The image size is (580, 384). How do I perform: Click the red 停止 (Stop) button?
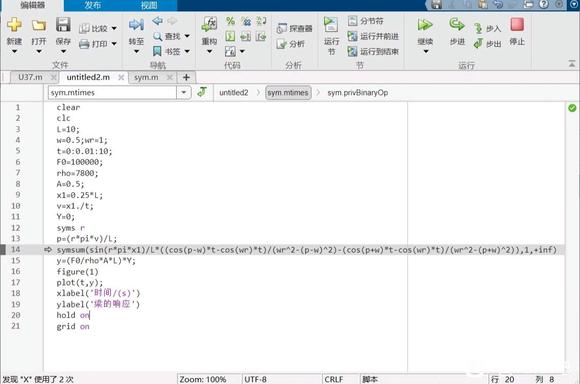[x=517, y=25]
